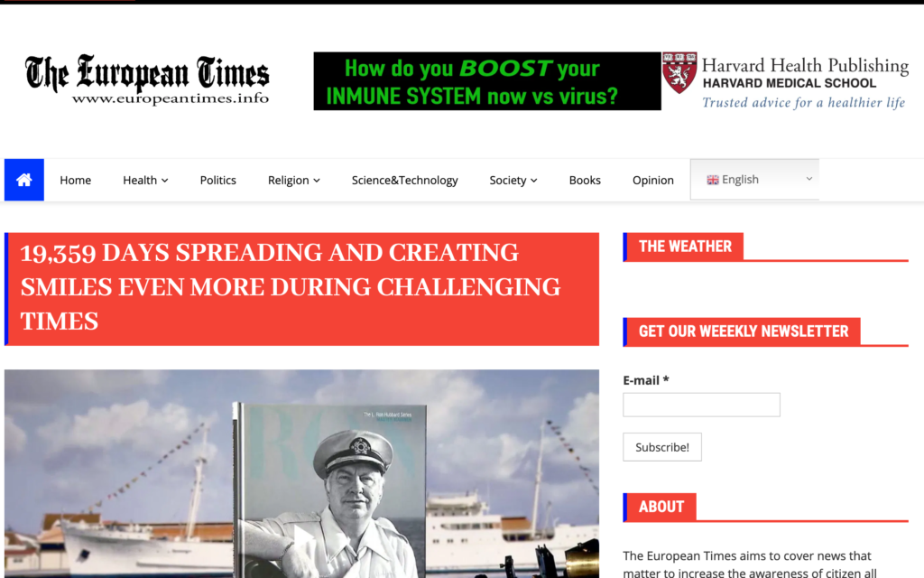The height and width of the screenshot is (578, 924).
Task: Expand the Religion dropdown menu
Action: 294,180
